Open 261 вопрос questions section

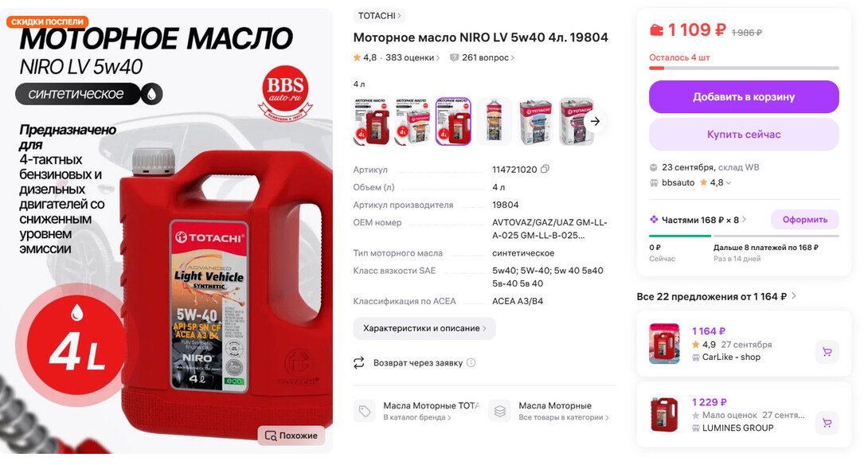point(482,57)
